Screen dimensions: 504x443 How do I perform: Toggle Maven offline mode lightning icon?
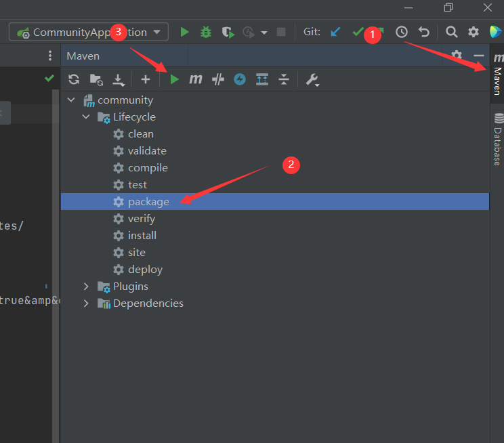(240, 79)
